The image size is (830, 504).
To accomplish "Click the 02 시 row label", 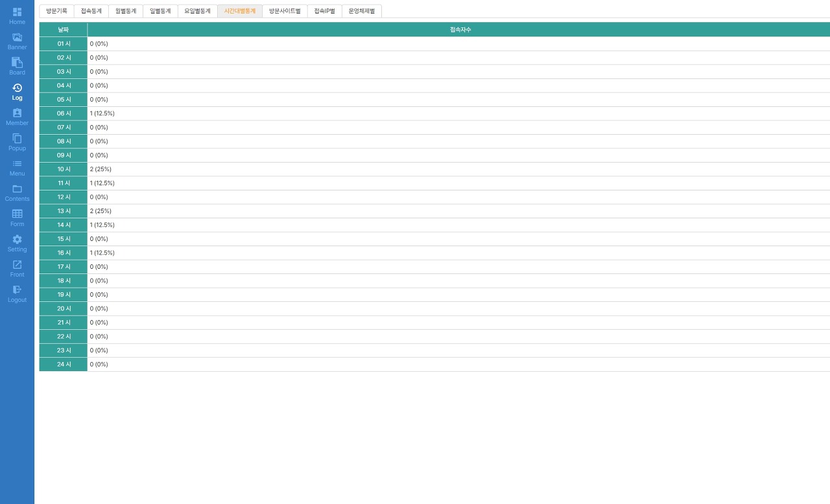I will click(x=63, y=58).
